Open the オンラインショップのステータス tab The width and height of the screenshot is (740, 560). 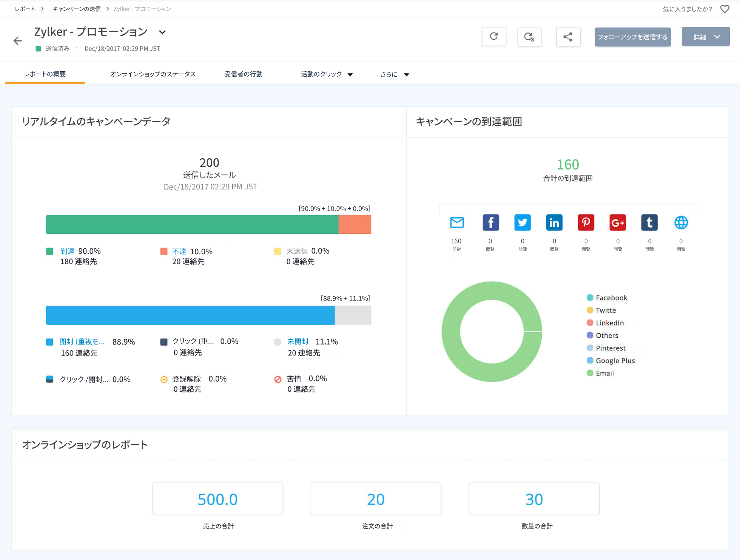(153, 74)
